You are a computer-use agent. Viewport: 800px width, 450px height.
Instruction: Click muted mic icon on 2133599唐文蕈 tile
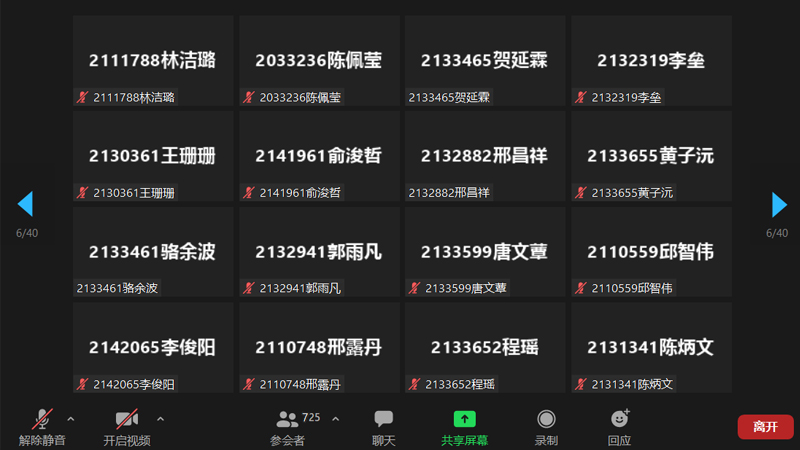[414, 288]
